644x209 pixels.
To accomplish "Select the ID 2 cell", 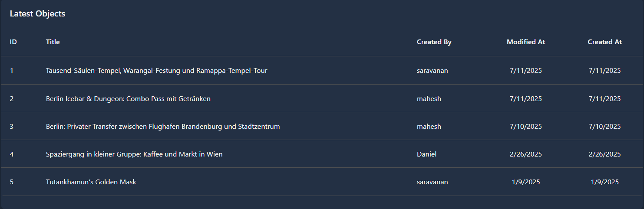I will tap(12, 99).
